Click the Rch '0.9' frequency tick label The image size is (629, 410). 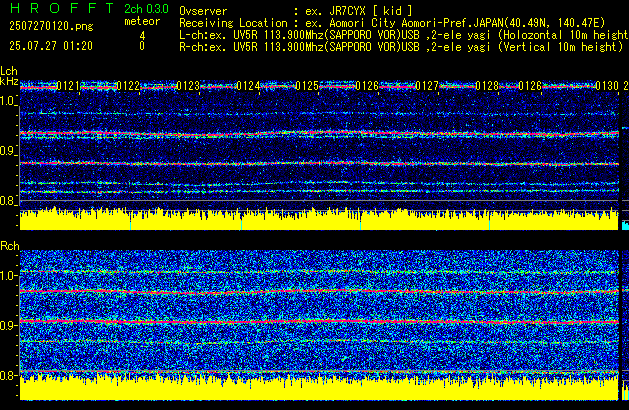pyautogui.click(x=8, y=325)
